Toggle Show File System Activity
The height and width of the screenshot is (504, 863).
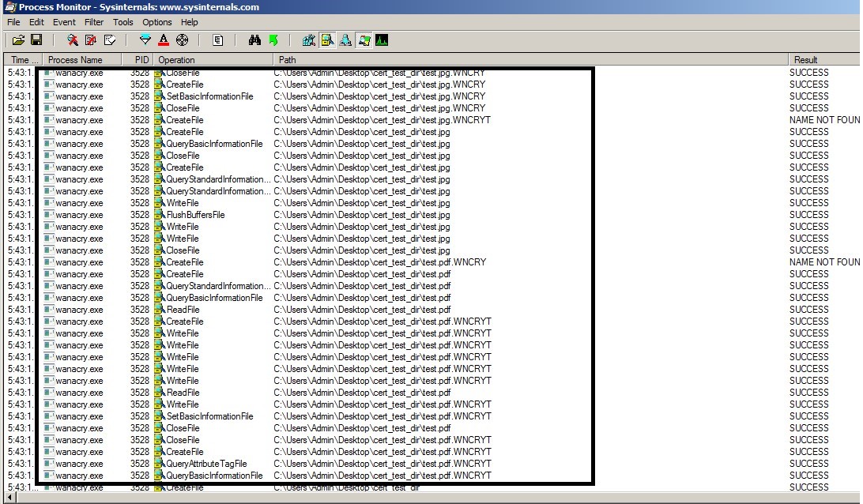[327, 40]
